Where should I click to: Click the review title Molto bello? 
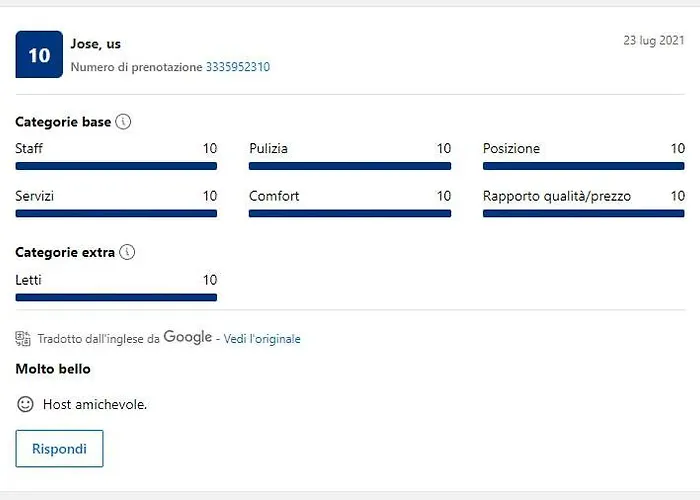click(53, 369)
